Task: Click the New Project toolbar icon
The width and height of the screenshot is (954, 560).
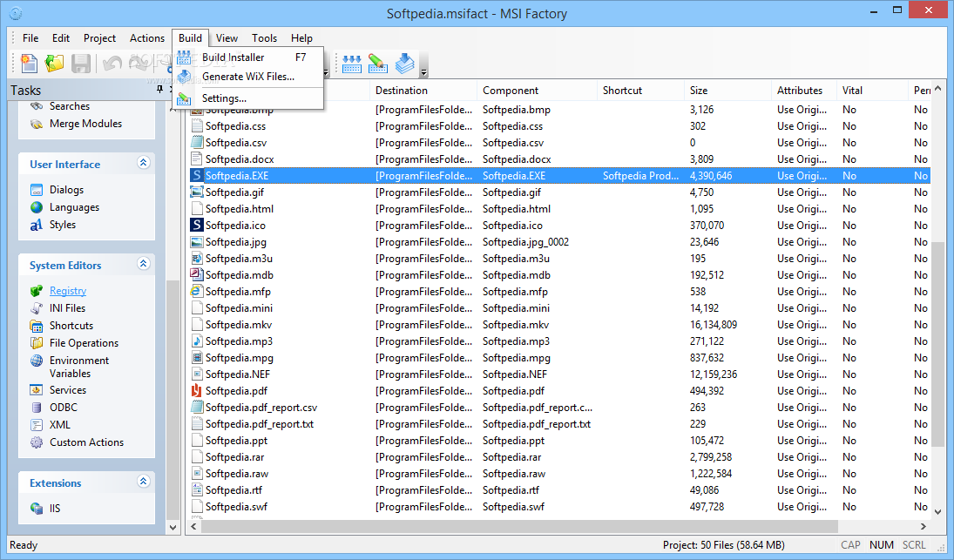Action: click(x=29, y=63)
